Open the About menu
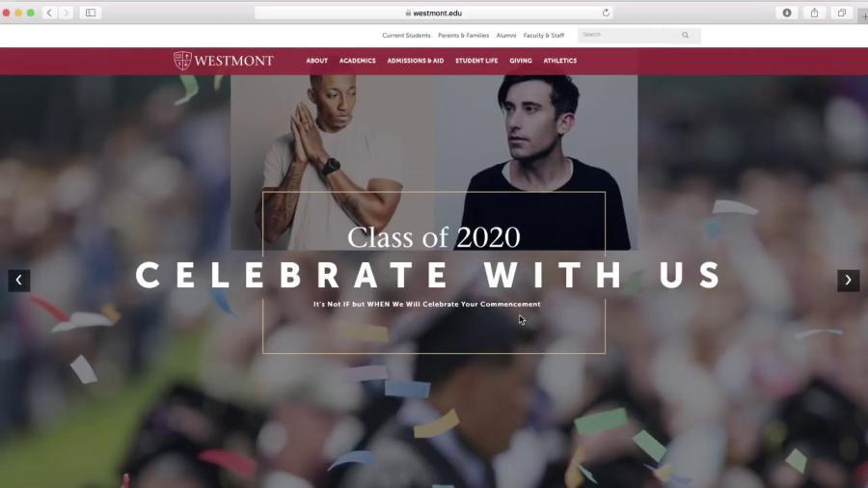868x488 pixels. click(x=317, y=61)
